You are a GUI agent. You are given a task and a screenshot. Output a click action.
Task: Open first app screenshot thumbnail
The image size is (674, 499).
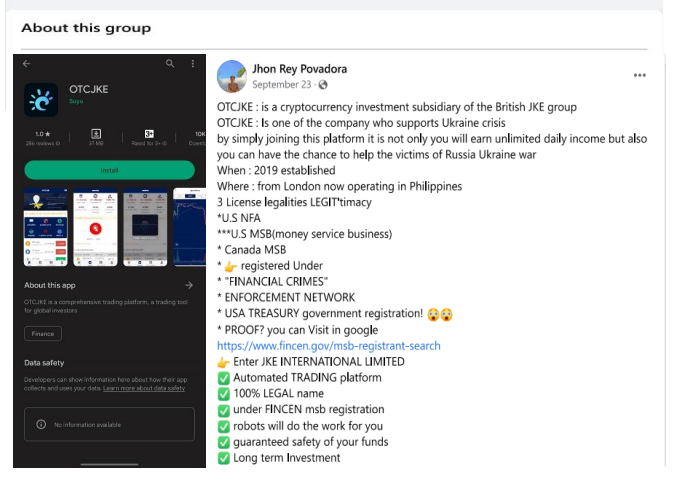46,227
